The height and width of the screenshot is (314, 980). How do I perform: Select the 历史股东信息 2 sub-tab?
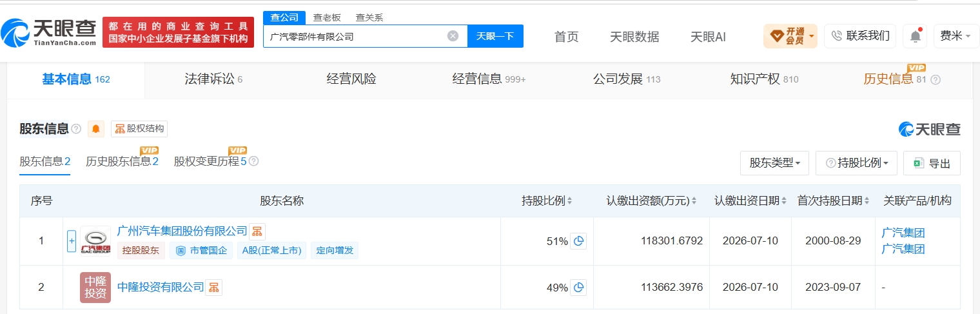click(x=122, y=161)
